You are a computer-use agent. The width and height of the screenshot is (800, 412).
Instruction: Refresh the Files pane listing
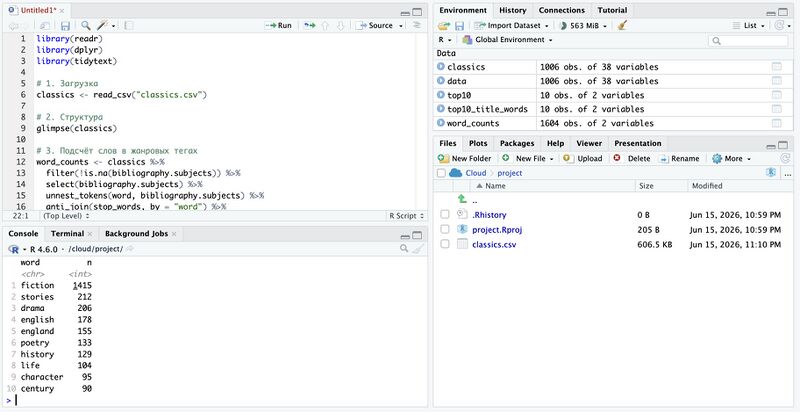[x=786, y=159]
